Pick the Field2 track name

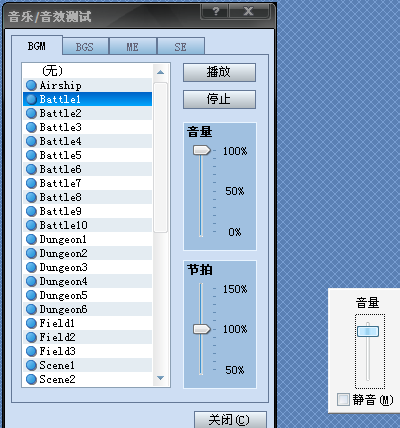click(x=57, y=337)
